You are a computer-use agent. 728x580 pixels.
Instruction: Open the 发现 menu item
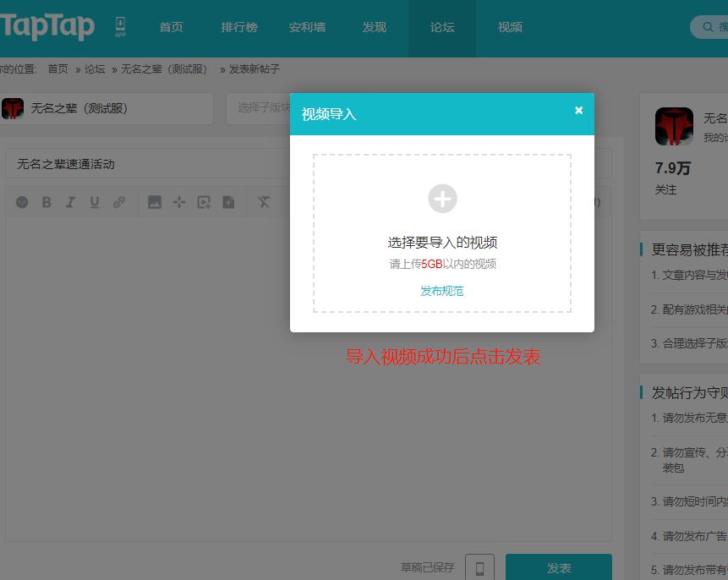(x=375, y=27)
